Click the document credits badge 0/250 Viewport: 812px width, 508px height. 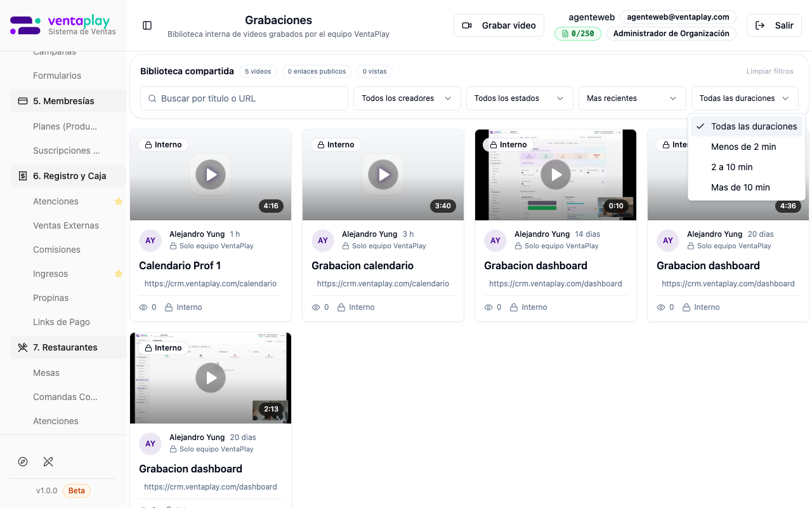point(578,34)
